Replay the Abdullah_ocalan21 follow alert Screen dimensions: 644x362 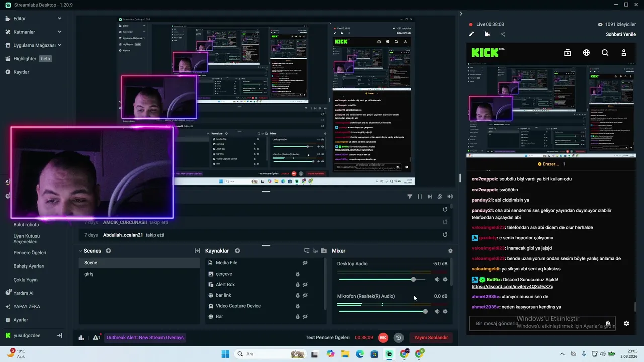(x=445, y=235)
